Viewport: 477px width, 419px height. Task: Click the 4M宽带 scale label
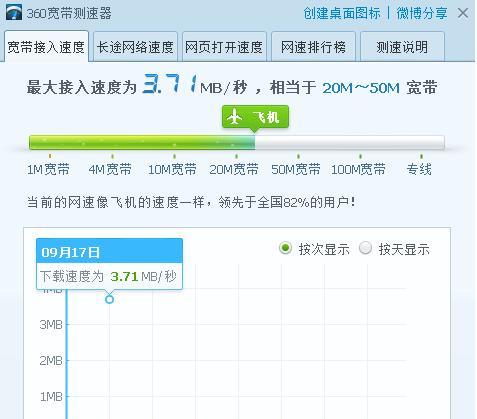coord(110,169)
